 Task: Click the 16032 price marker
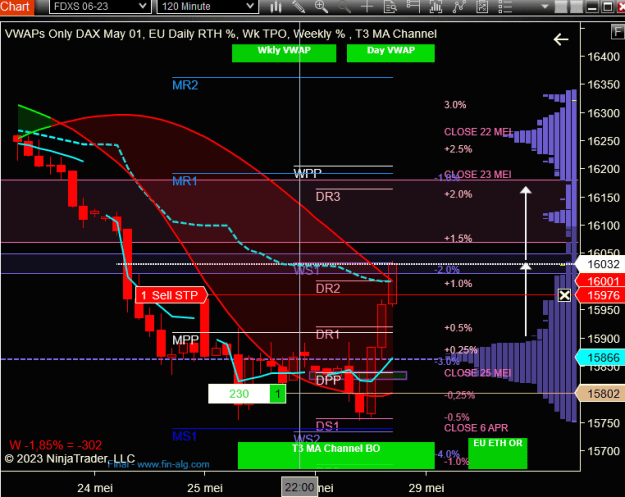(601, 264)
